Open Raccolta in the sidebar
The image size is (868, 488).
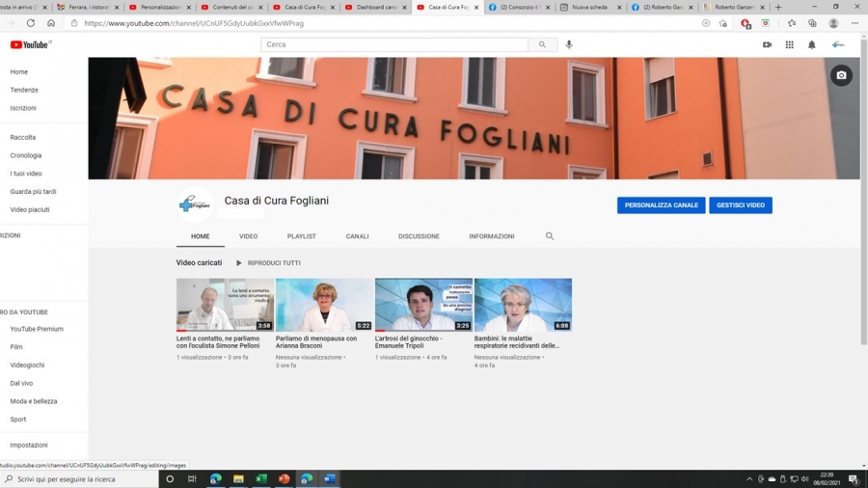[23, 137]
